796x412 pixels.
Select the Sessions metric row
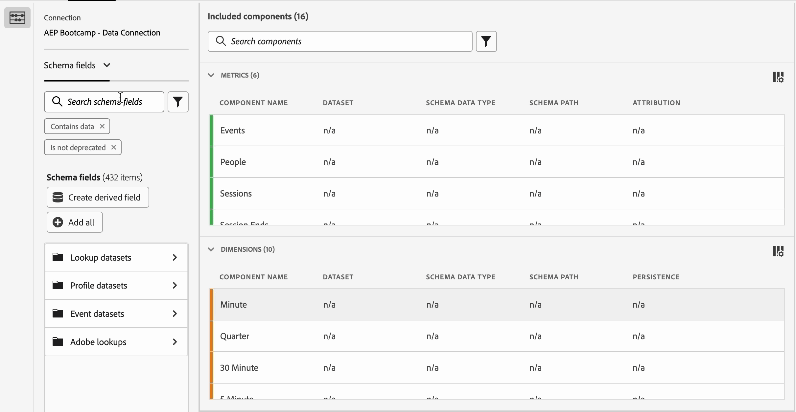point(498,193)
